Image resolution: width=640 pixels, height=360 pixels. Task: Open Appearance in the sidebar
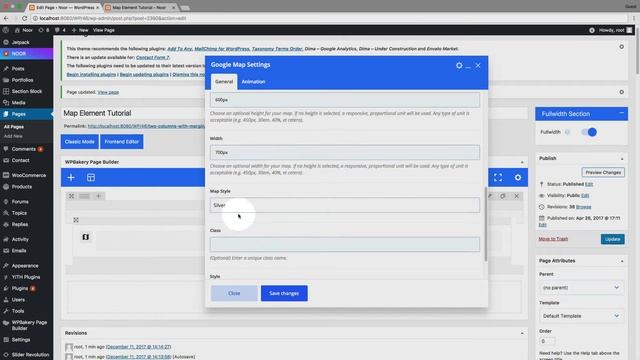[x=25, y=266]
